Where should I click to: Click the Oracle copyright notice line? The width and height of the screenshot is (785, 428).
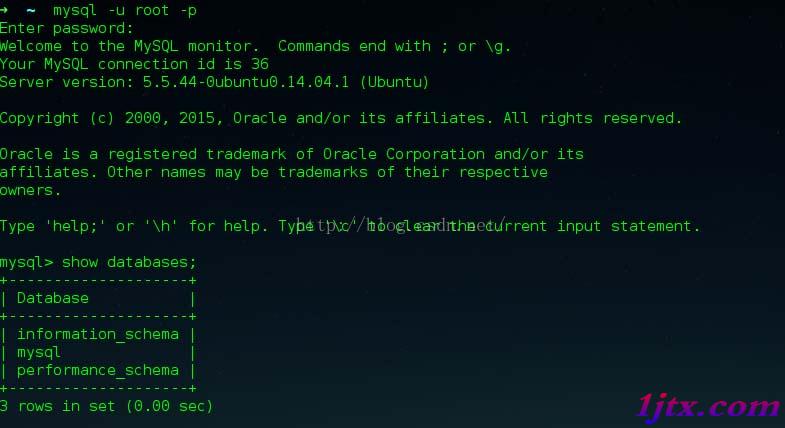click(x=341, y=118)
